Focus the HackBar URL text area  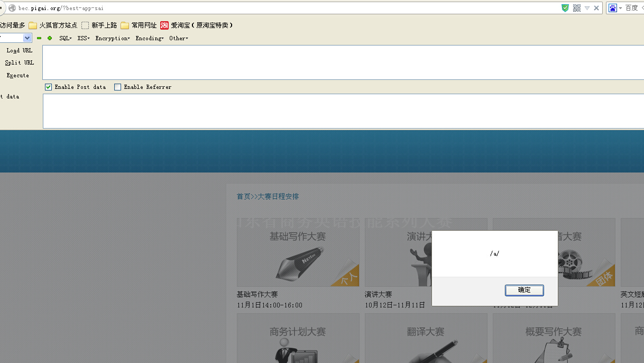[x=343, y=62]
